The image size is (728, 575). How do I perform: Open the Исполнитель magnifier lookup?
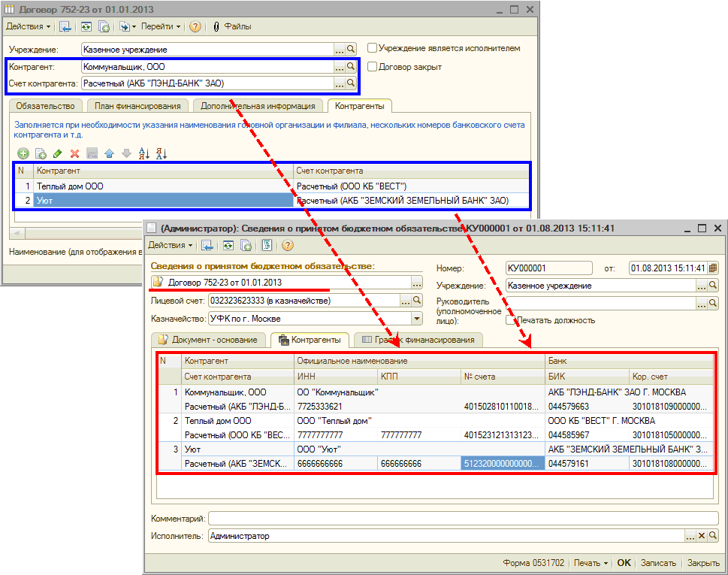(713, 535)
